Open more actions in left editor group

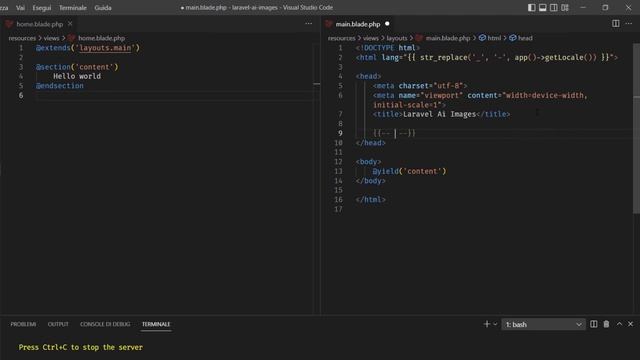pos(309,24)
